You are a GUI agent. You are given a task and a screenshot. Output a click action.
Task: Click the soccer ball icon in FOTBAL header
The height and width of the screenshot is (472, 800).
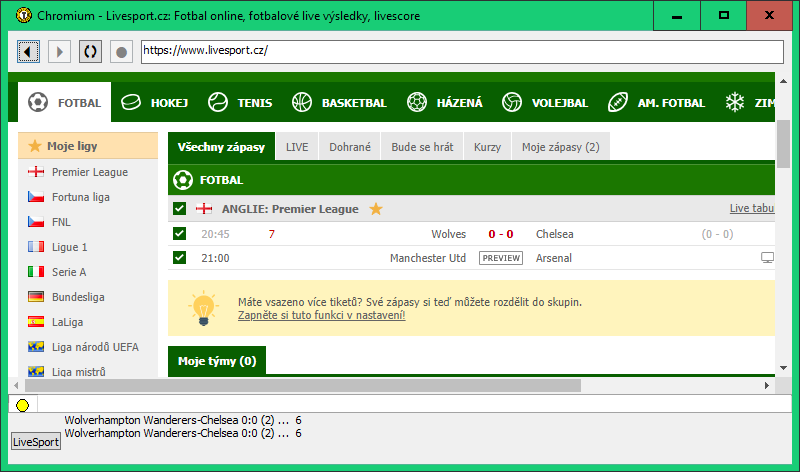(x=183, y=180)
